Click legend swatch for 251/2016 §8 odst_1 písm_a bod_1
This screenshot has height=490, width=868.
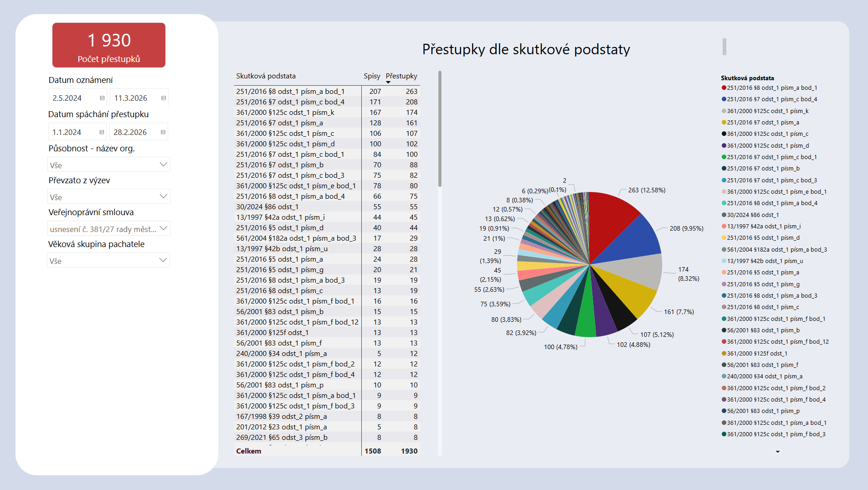pos(724,88)
